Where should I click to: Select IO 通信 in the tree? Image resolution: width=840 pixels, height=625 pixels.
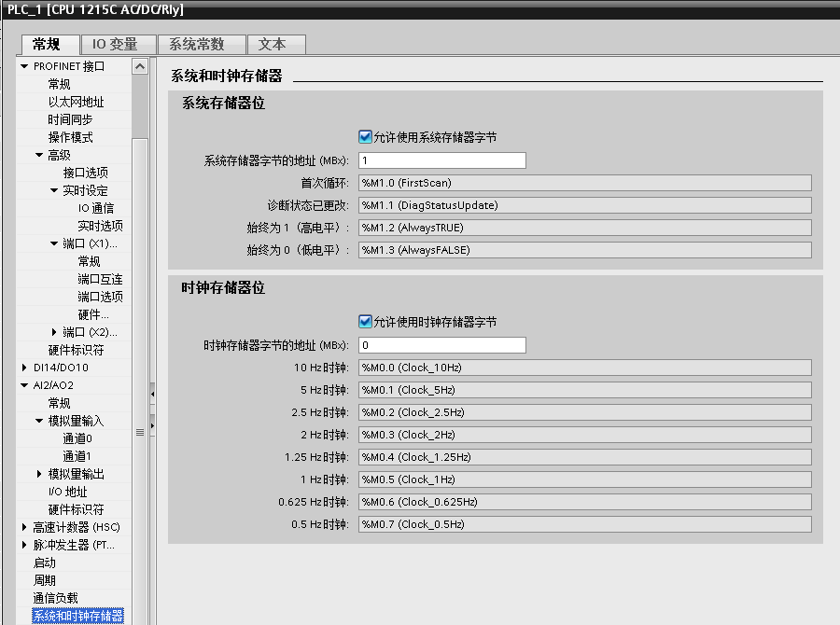96,208
